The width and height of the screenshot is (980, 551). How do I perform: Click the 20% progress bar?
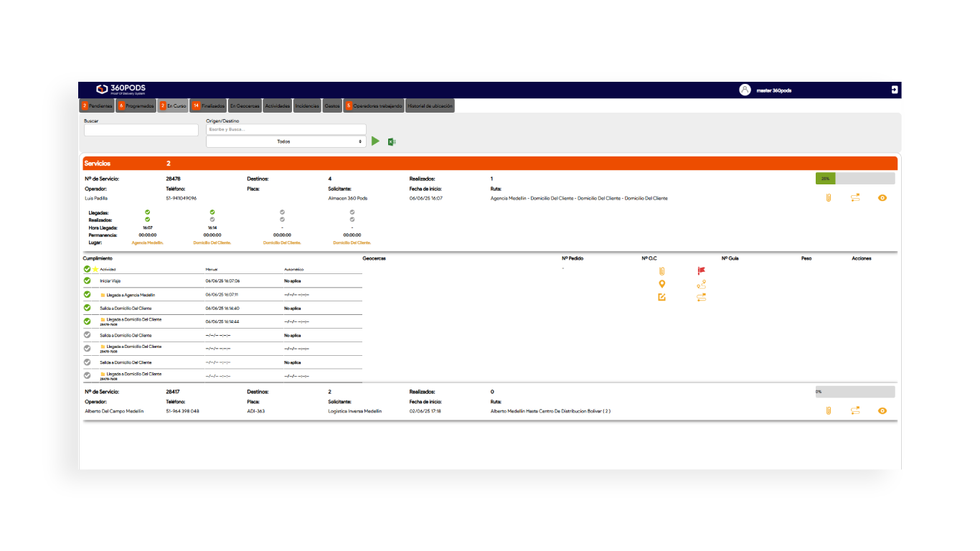tap(855, 179)
